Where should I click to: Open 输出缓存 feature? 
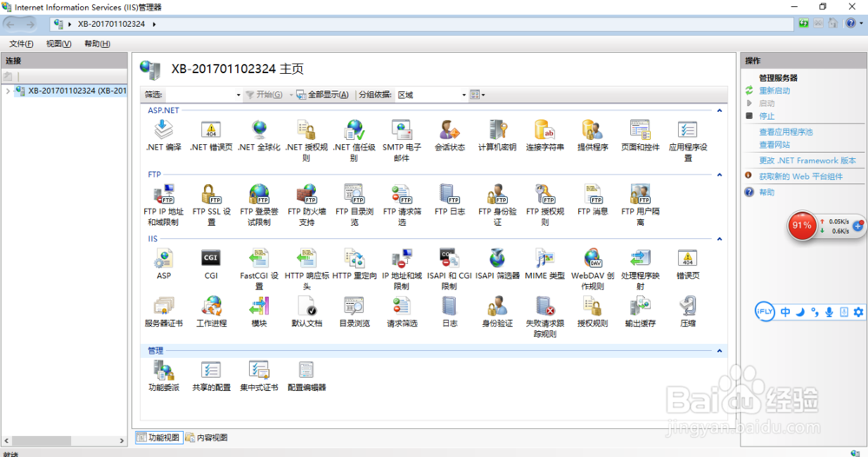pos(640,311)
